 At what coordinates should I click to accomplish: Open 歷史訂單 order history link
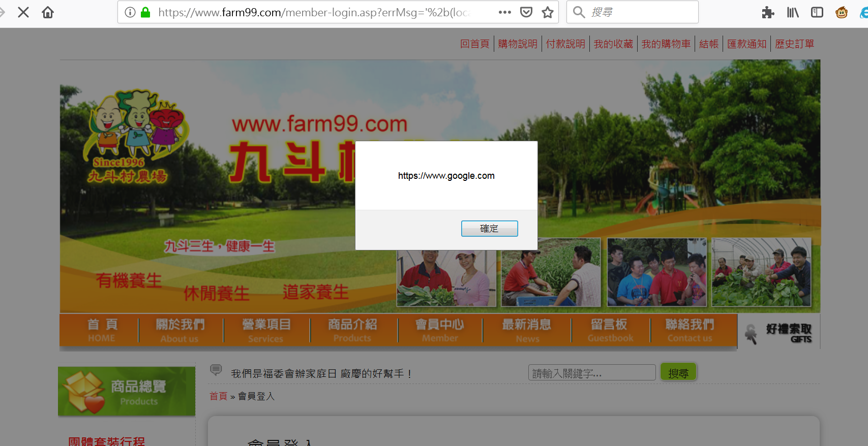794,44
